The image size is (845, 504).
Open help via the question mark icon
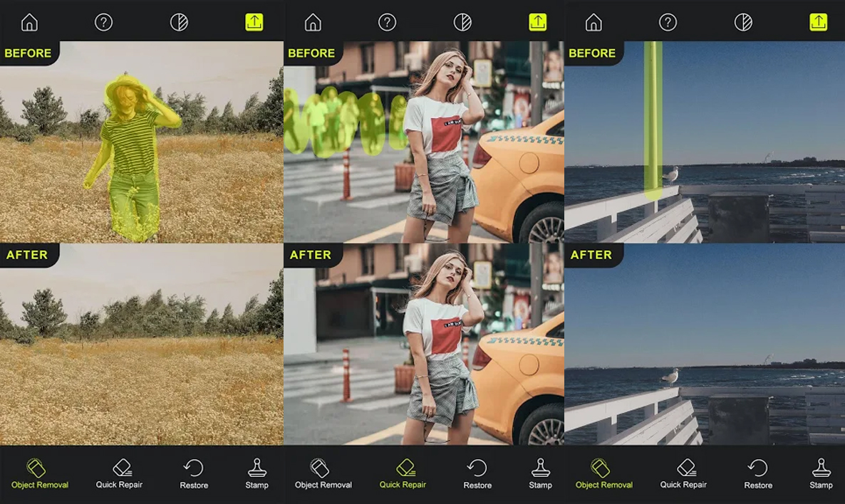[x=104, y=22]
